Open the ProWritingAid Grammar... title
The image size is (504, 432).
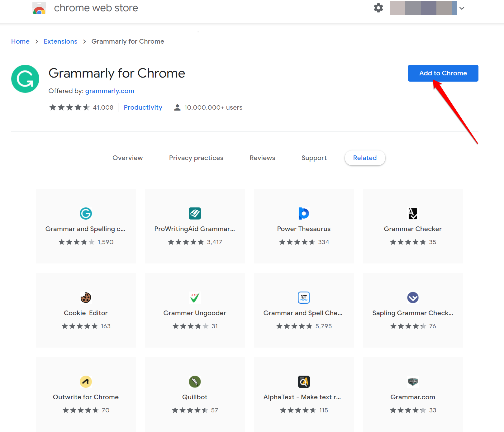coord(195,229)
